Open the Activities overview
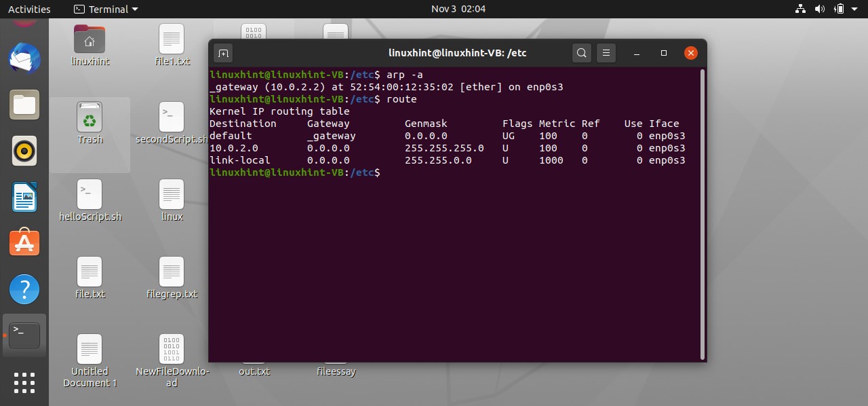The width and height of the screenshot is (868, 406). (x=29, y=10)
